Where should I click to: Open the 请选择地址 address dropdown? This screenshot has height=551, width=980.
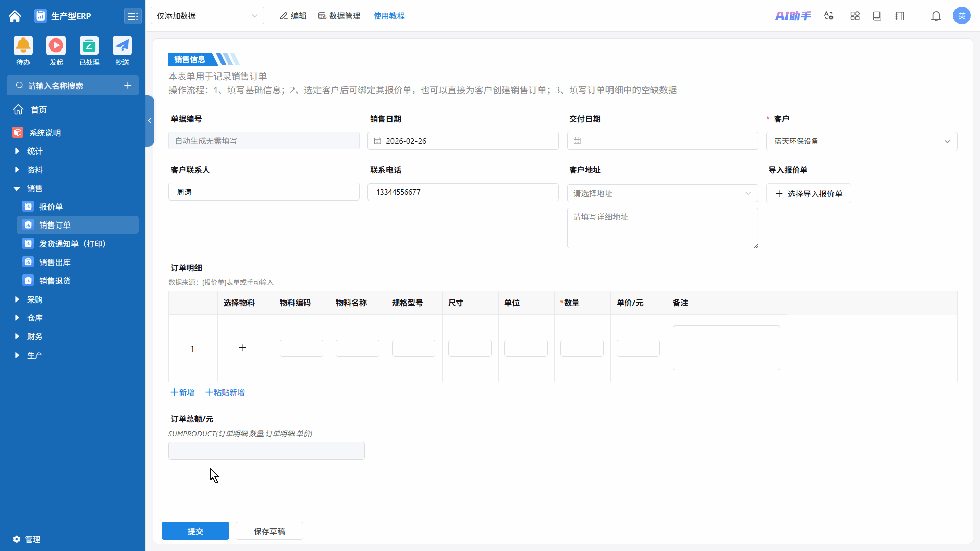pos(662,193)
